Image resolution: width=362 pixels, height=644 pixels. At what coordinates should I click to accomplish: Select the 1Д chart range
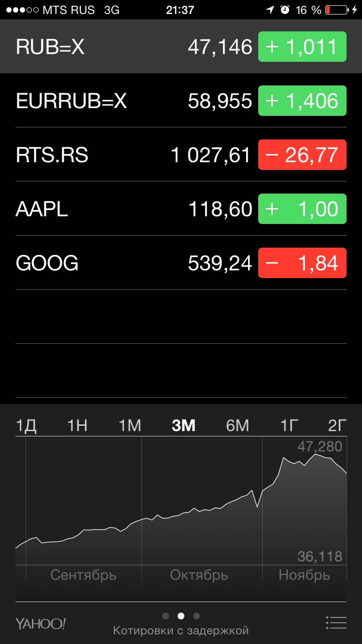click(x=26, y=425)
